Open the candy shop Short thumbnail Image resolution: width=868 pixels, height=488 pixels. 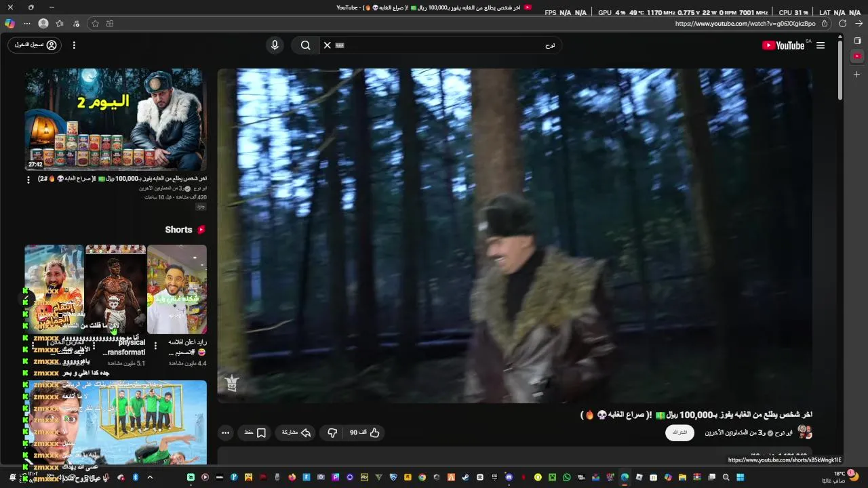click(x=177, y=289)
